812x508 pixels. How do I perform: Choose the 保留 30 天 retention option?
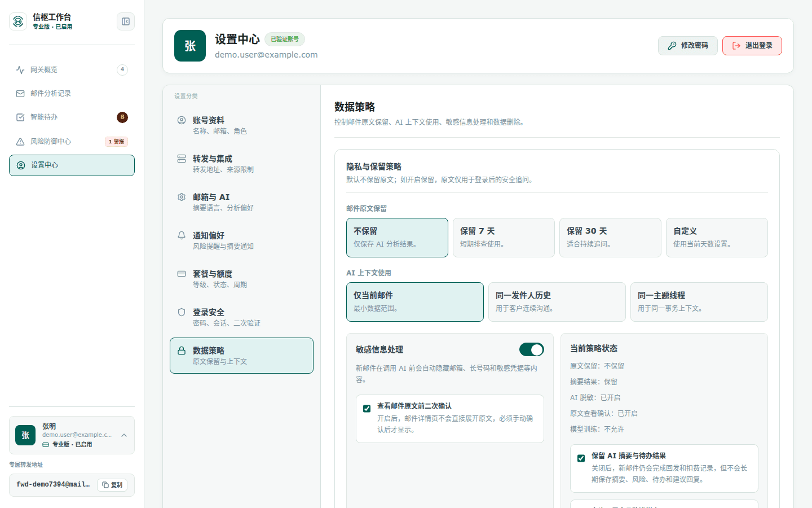(x=610, y=238)
